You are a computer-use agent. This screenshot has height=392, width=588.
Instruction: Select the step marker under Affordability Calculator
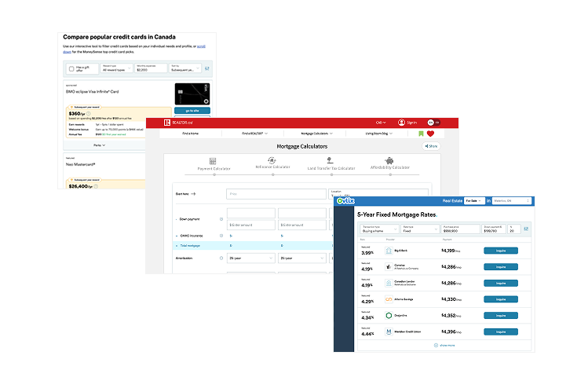390,175
